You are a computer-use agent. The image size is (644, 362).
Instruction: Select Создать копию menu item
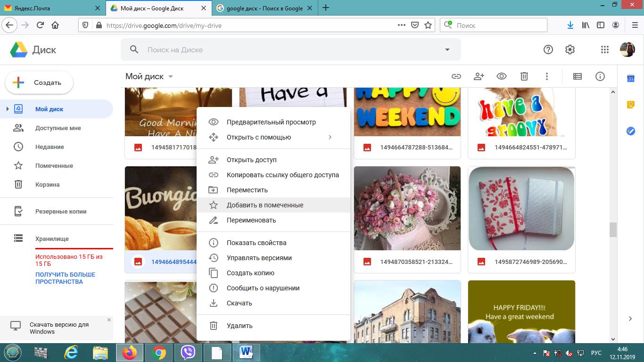point(273,273)
